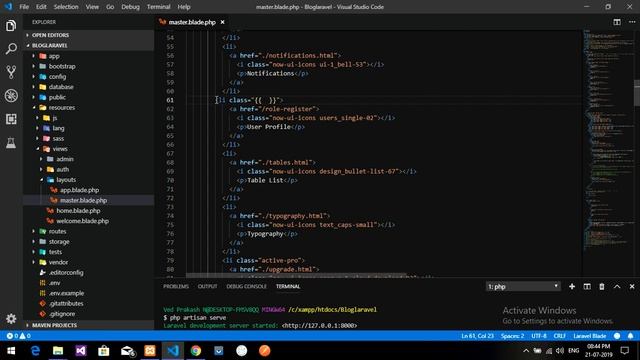This screenshot has height=360, width=640.
Task: Click Ln 61, Col 23 in the status bar
Action: coord(477,336)
